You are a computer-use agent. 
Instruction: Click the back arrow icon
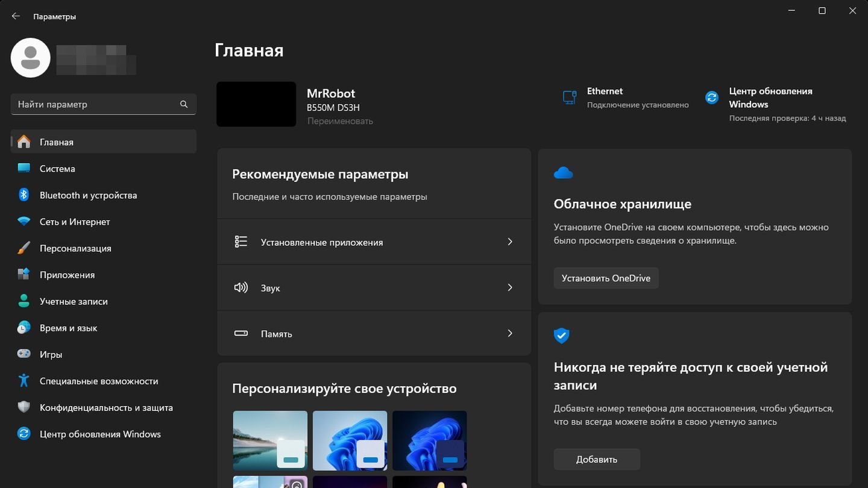(16, 16)
